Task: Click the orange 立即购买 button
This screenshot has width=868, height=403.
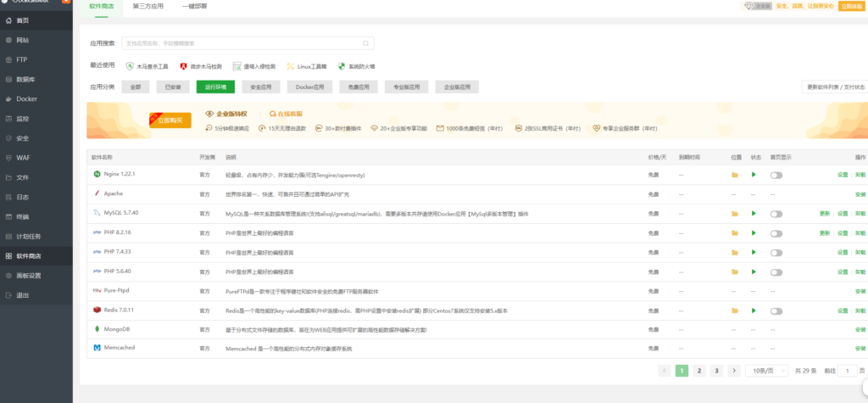Action: coord(170,120)
